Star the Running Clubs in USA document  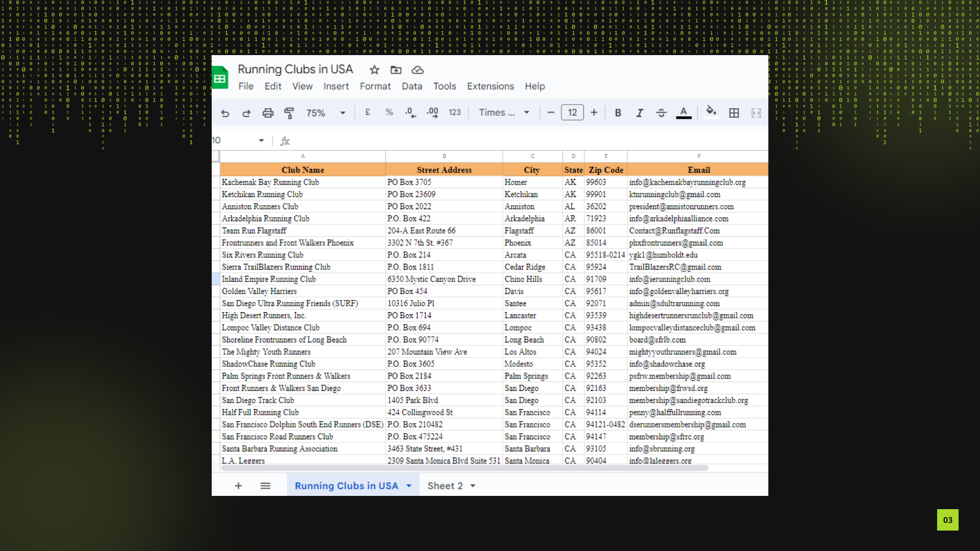pyautogui.click(x=375, y=70)
